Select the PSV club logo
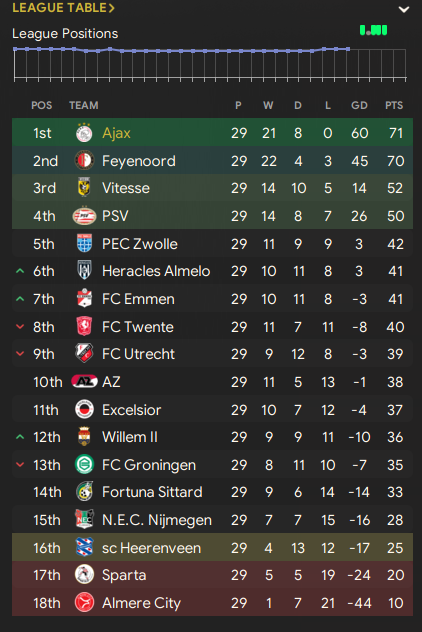The image size is (422, 632). (x=84, y=216)
